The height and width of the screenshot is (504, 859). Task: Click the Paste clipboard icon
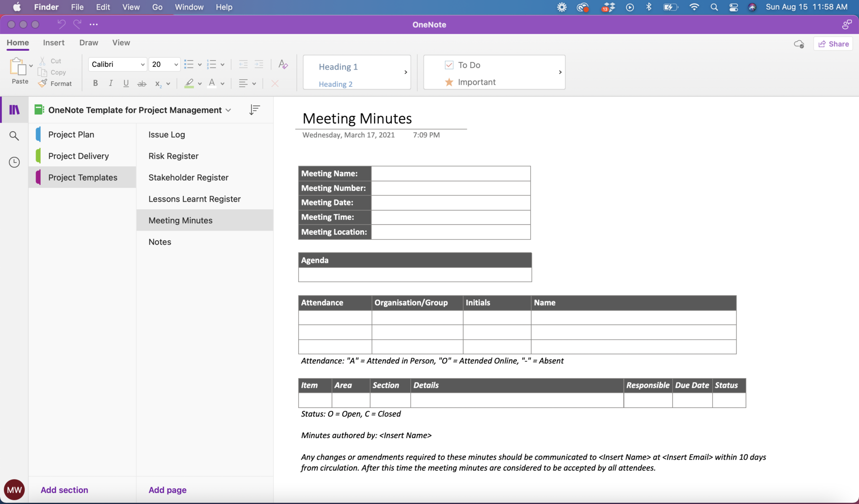pyautogui.click(x=18, y=67)
